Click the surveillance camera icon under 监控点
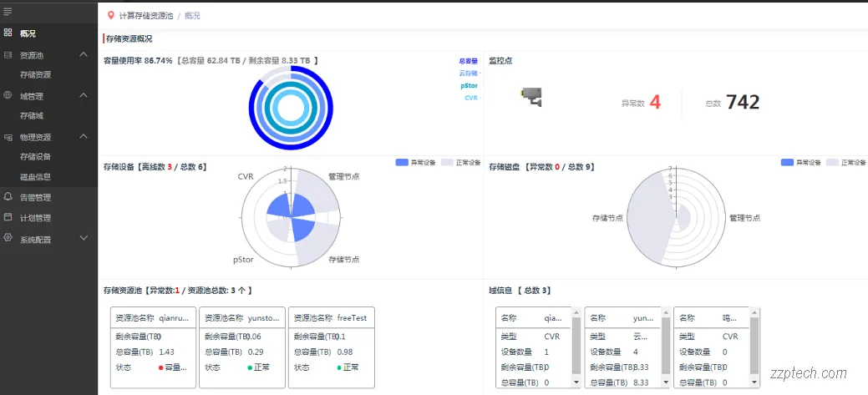The height and width of the screenshot is (395, 868). point(532,97)
